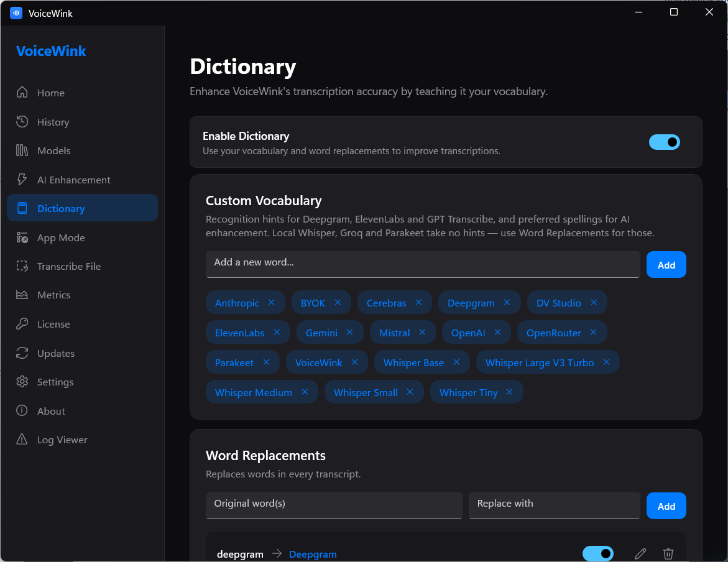Open Metrics chart icon in sidebar
Screen dimensions: 728x562
[x=22, y=295]
